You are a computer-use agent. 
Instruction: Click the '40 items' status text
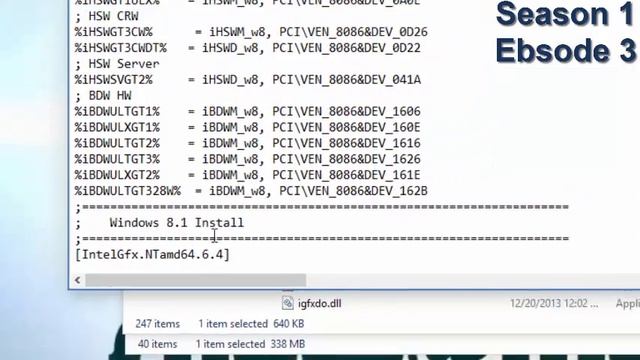(158, 344)
